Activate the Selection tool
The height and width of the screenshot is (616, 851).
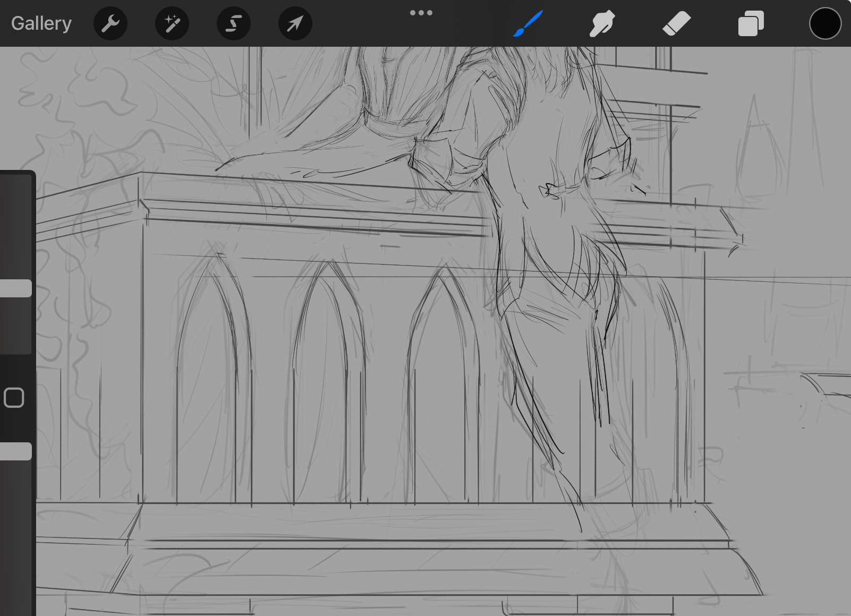(x=234, y=23)
